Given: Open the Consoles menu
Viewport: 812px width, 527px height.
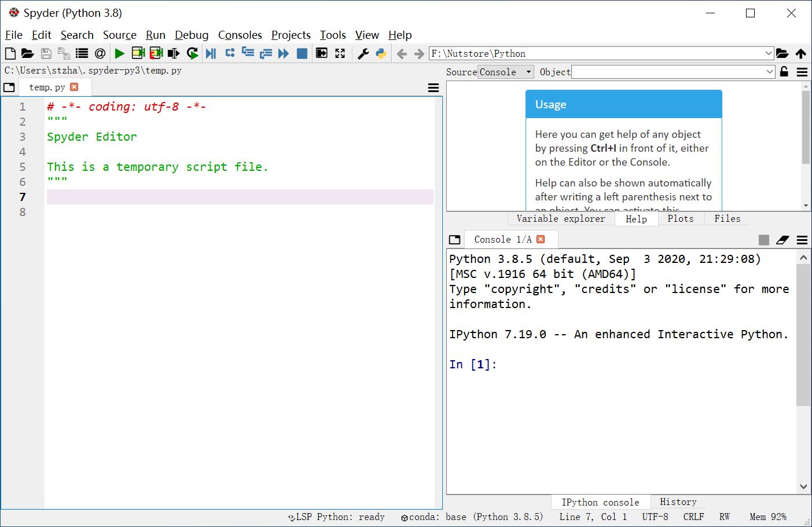Looking at the screenshot, I should [240, 35].
